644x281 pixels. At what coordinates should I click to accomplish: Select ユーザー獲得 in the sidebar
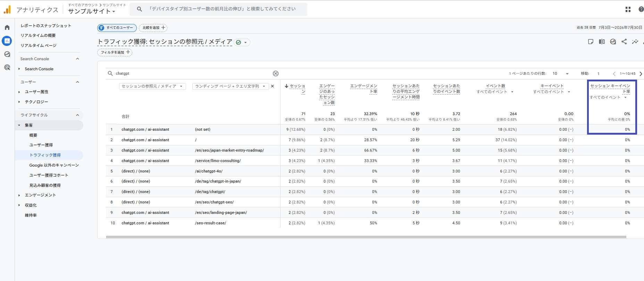pyautogui.click(x=41, y=145)
